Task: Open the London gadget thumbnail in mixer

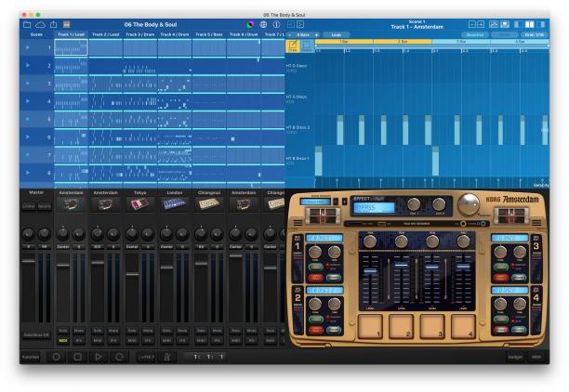Action: (175, 203)
